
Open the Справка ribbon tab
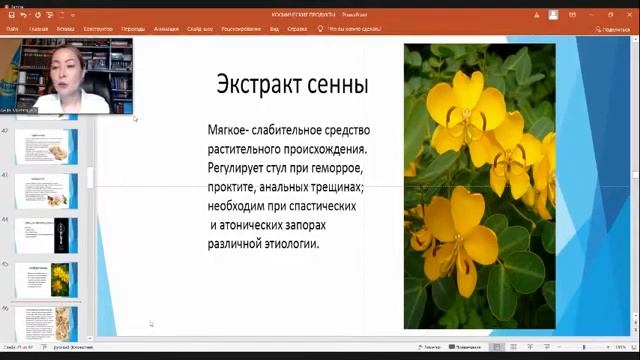[297, 29]
